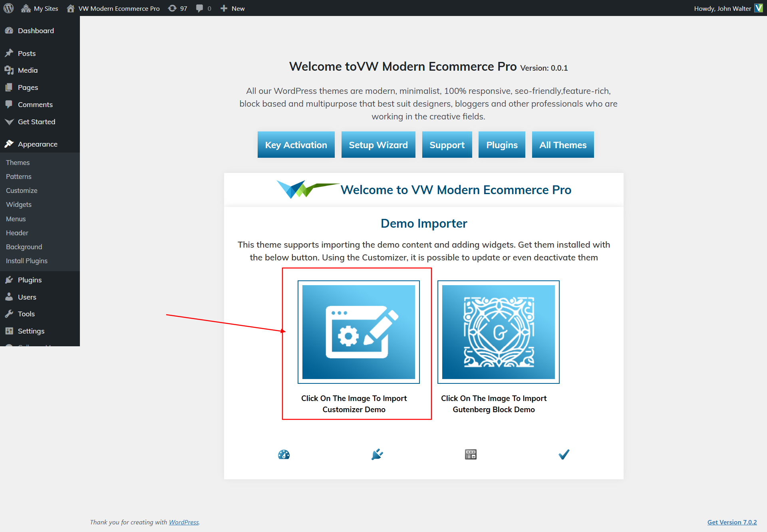The image size is (767, 532).
Task: Click the Dashboard gauge icon in sidebar
Action: 9,31
